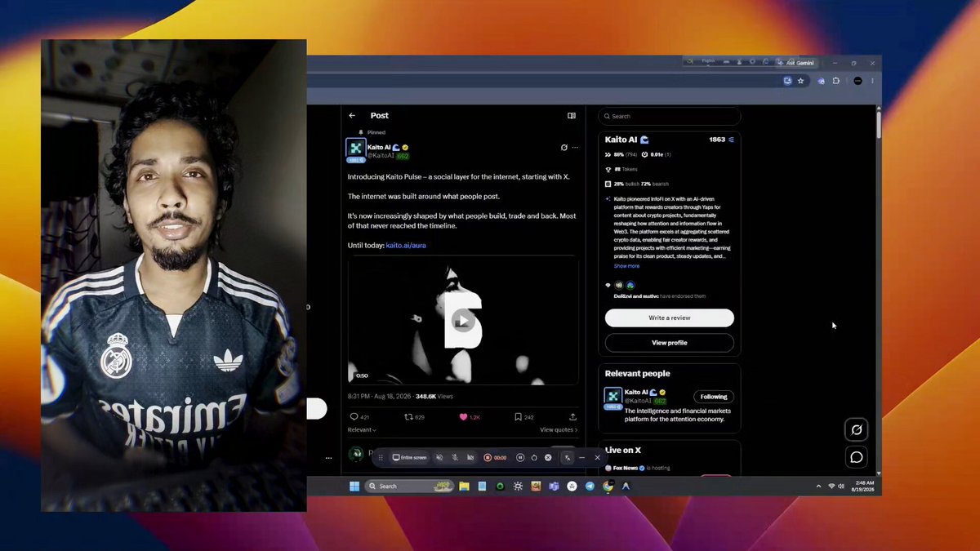Open the floating Grok button
980x551 pixels.
click(x=856, y=429)
